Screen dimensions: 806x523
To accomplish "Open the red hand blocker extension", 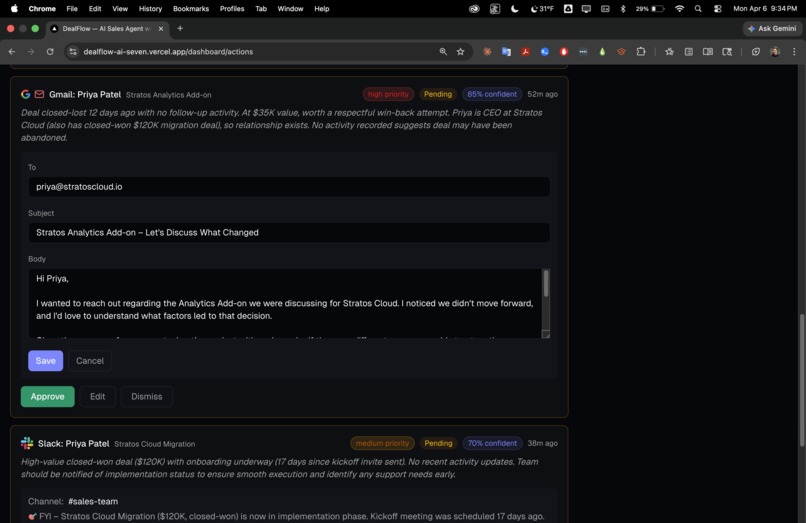I will tap(564, 51).
